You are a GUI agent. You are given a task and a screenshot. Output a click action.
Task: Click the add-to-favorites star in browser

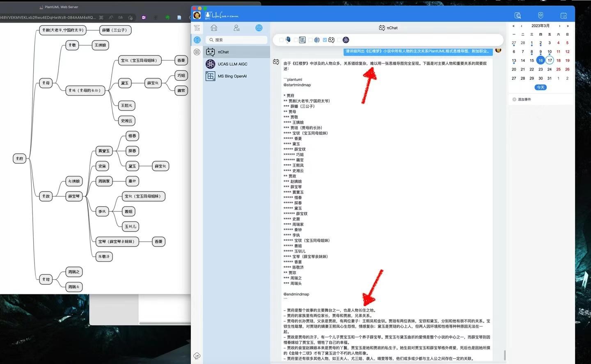pos(130,18)
